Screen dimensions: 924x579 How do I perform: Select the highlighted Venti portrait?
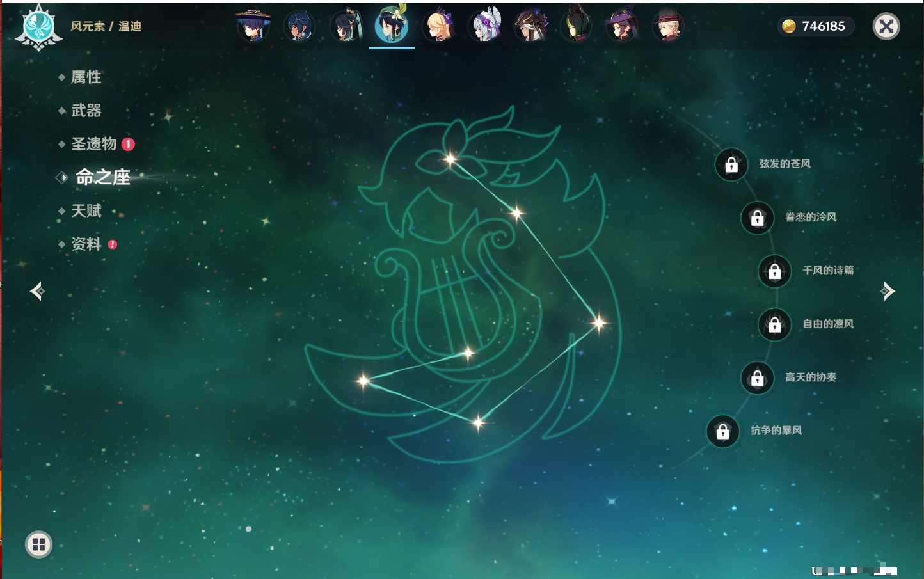[392, 25]
